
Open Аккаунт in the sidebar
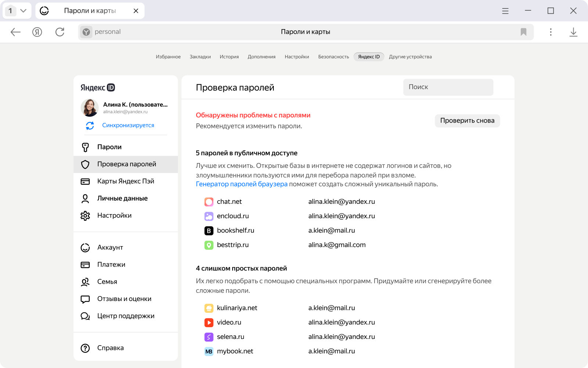coord(126,248)
